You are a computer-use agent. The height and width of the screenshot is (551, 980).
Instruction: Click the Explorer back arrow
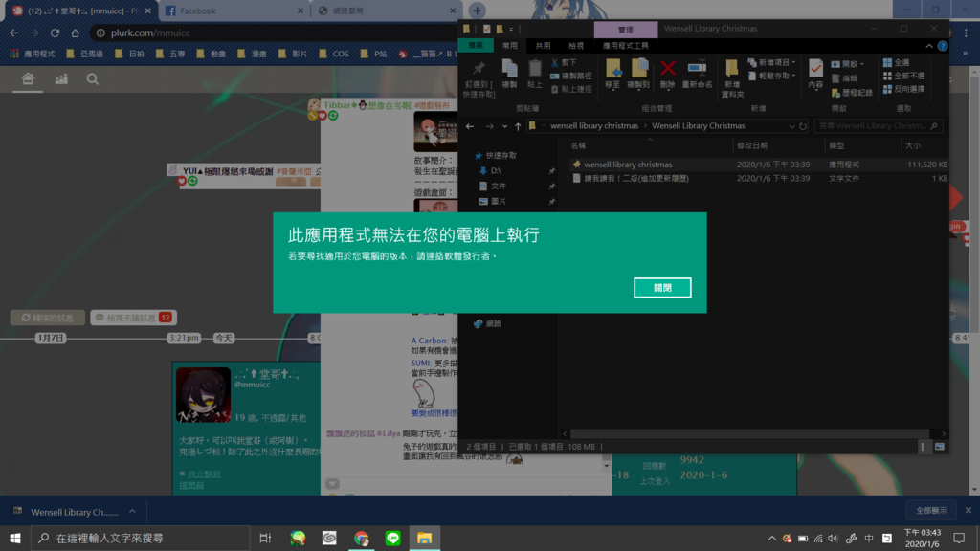470,126
